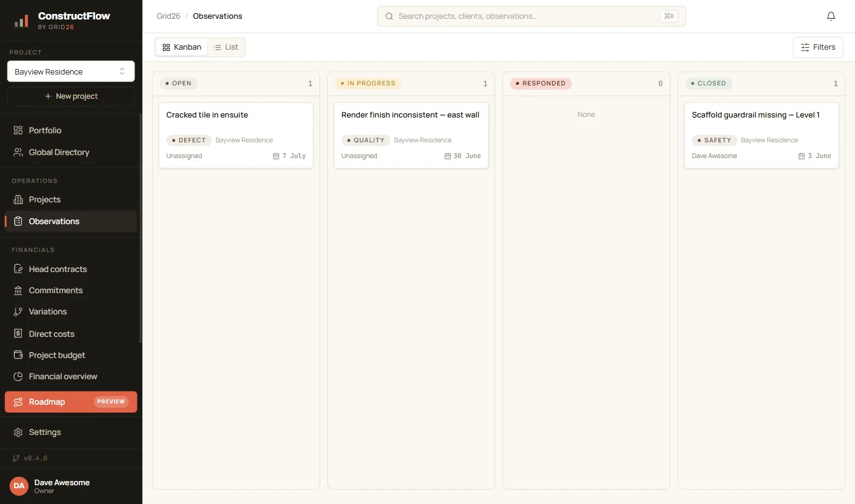Click the Grid26 breadcrumb link
Image resolution: width=855 pixels, height=504 pixels.
168,16
